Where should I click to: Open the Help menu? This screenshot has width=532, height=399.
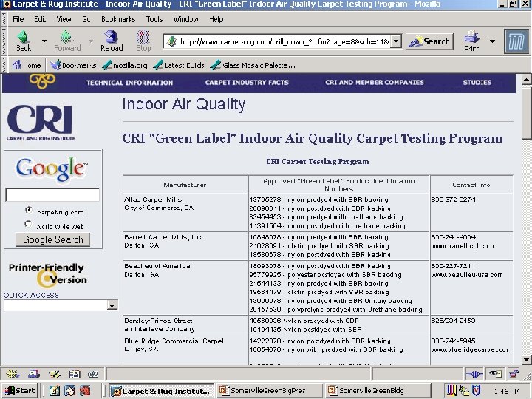(x=216, y=19)
